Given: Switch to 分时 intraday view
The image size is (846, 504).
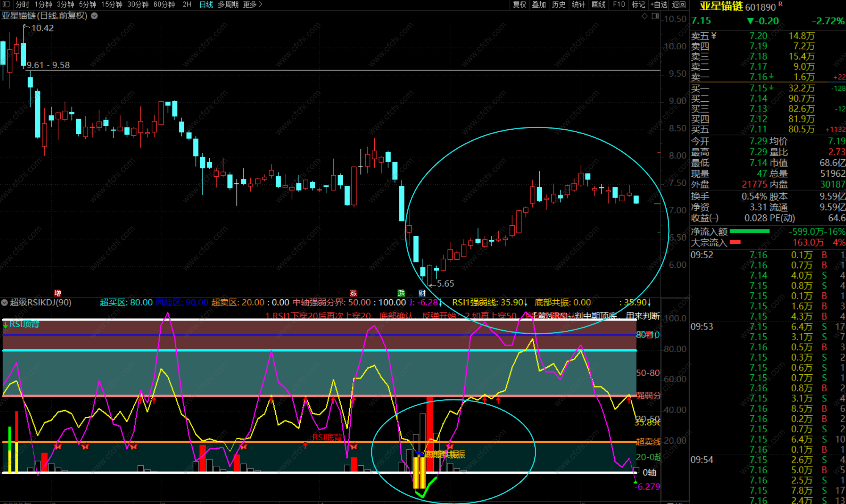Looking at the screenshot, I should coord(22,5).
